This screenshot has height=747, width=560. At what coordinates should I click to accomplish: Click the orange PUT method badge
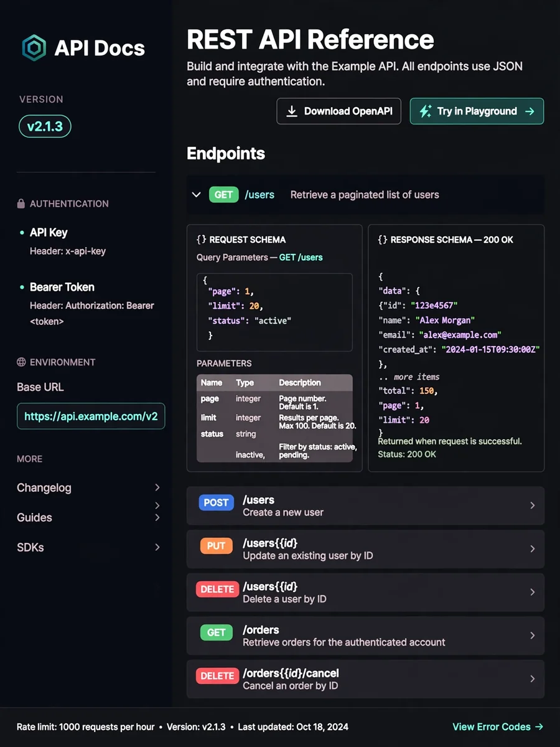[216, 546]
